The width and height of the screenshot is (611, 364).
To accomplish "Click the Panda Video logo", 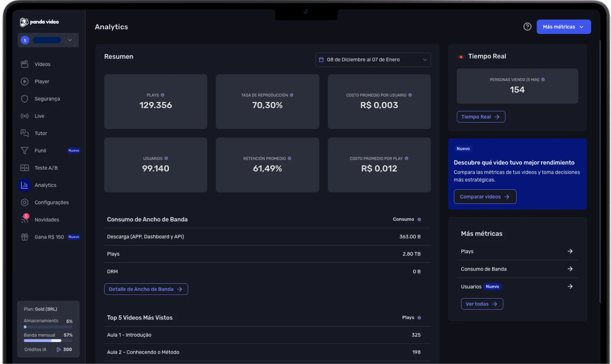I will [39, 22].
